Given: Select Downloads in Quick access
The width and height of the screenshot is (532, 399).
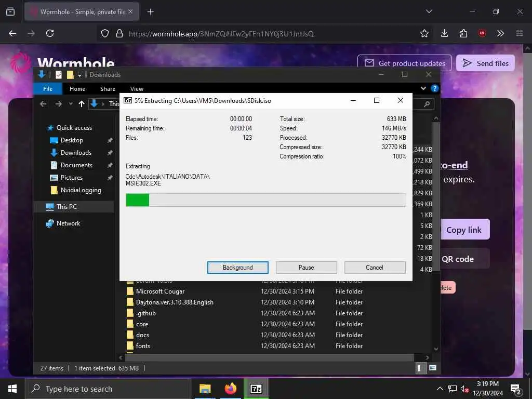Looking at the screenshot, I should [x=76, y=153].
